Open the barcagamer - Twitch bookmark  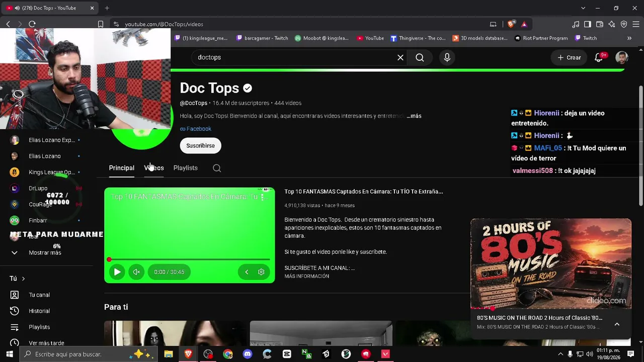262,38
